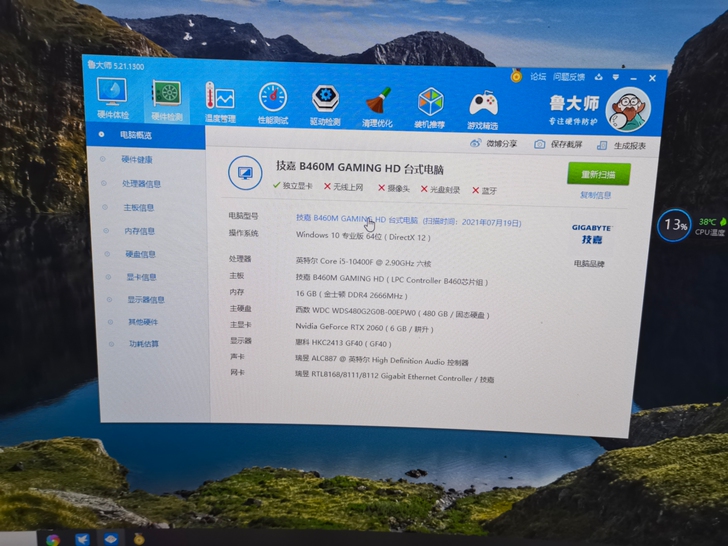Select 处理器信息 in the sidebar
This screenshot has width=728, height=546.
pos(141,184)
